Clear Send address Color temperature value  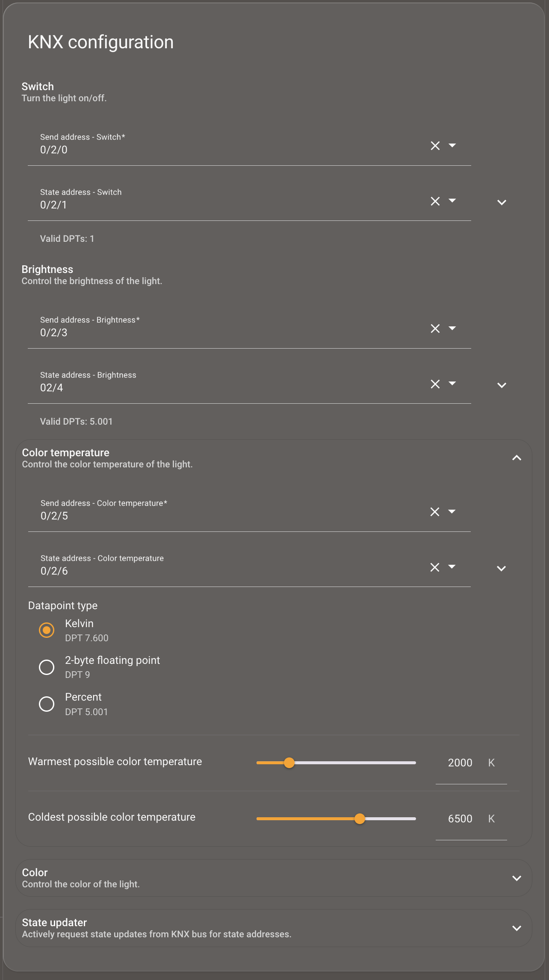coord(435,512)
